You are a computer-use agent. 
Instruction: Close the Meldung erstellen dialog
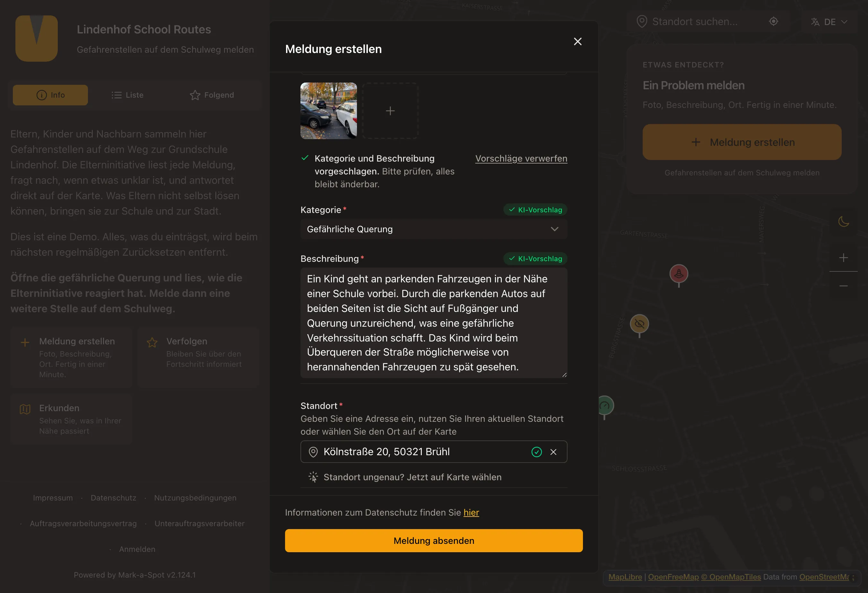tap(577, 41)
